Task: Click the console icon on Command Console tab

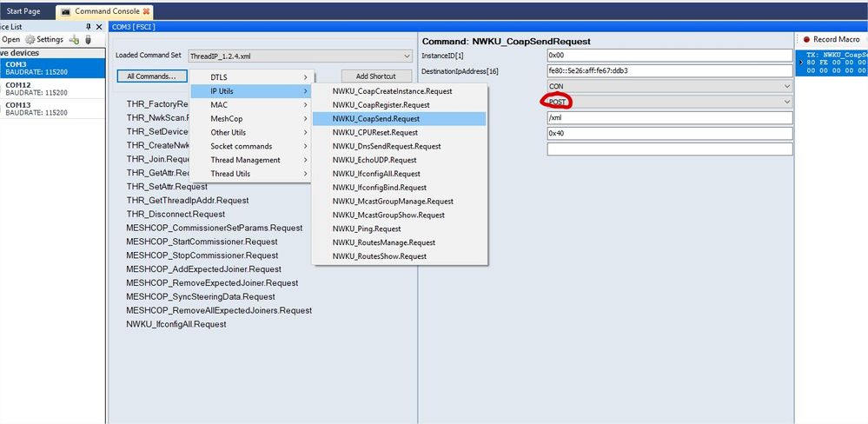Action: tap(66, 11)
